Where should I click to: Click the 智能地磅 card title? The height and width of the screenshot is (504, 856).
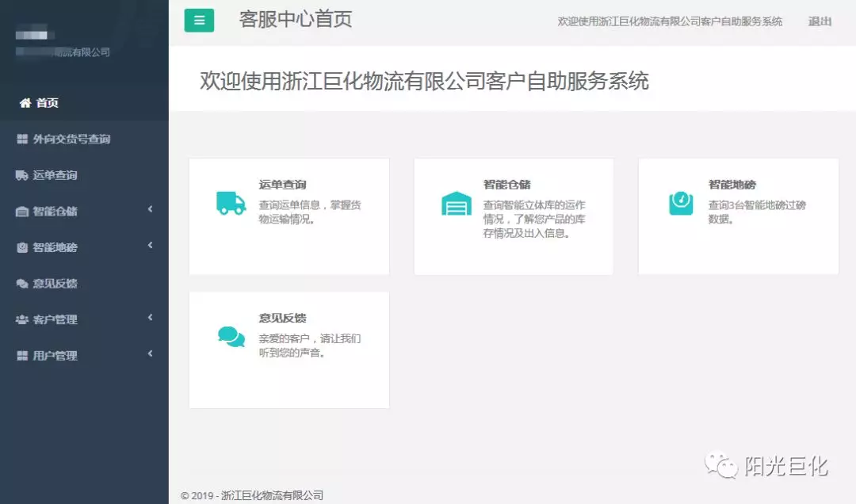(732, 185)
